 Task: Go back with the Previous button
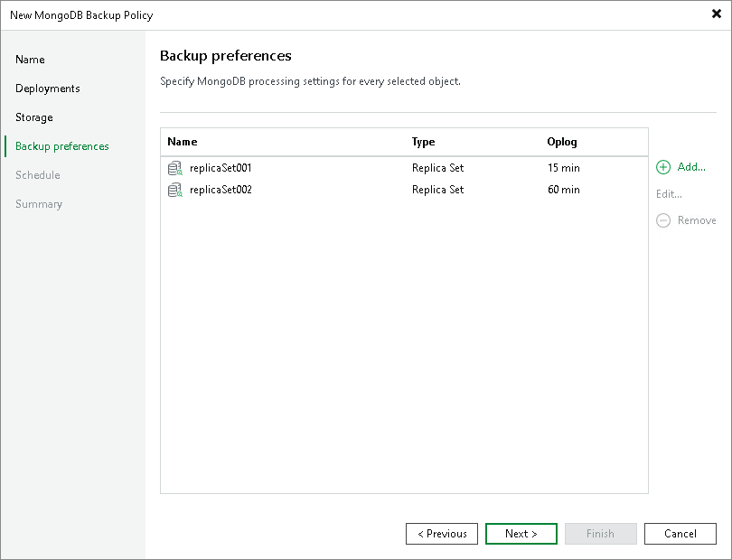442,534
